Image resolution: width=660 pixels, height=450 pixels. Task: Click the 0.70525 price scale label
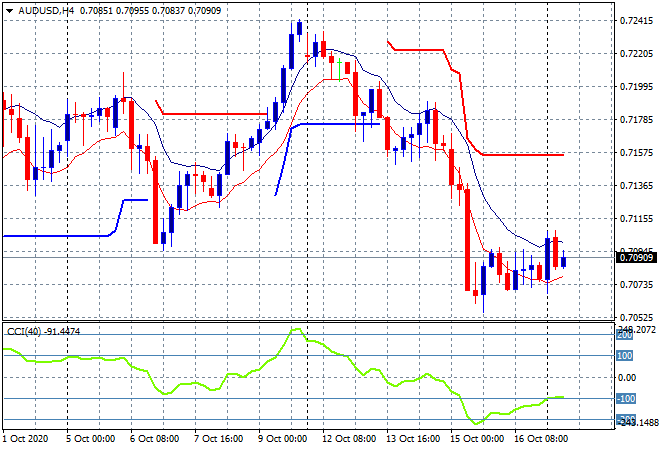636,317
